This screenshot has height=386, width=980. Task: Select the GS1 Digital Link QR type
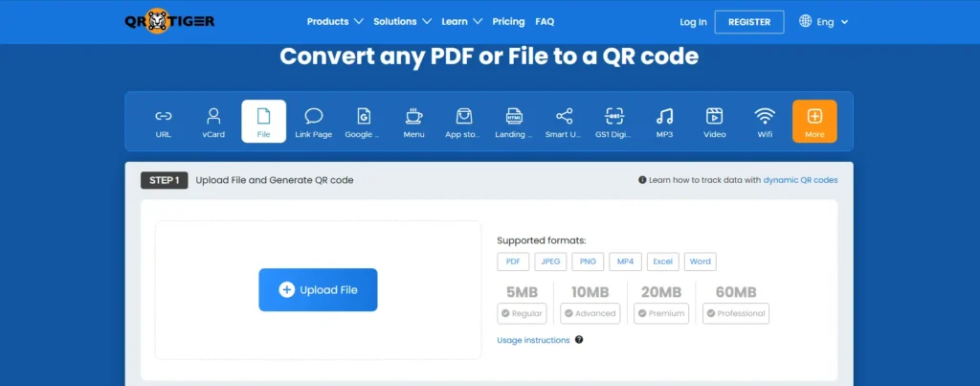(x=613, y=122)
